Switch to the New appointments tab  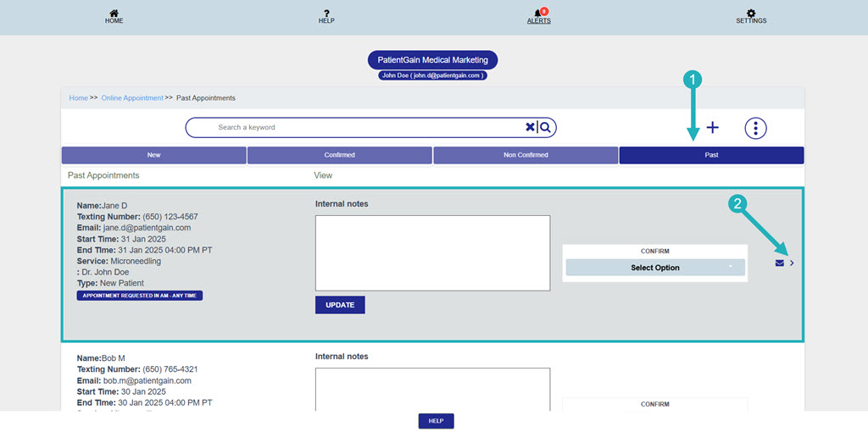(x=153, y=155)
